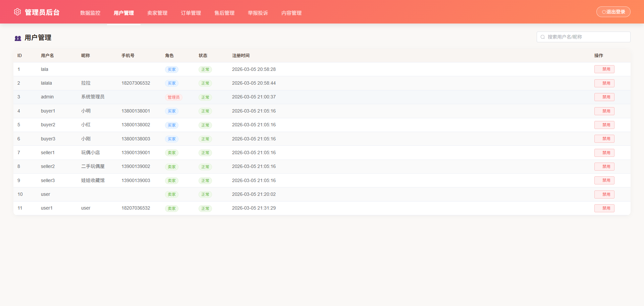Click the 用户名 column header

[47, 55]
